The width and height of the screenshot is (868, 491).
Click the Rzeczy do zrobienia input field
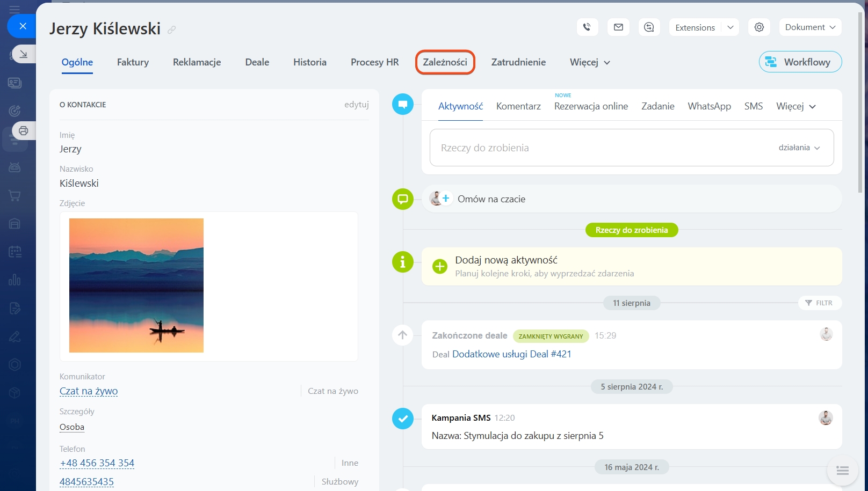click(632, 148)
